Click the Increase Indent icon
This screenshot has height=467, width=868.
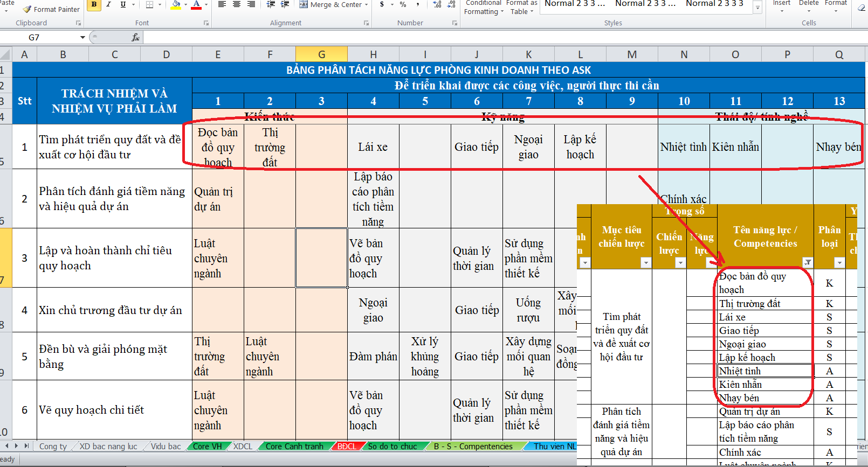285,5
